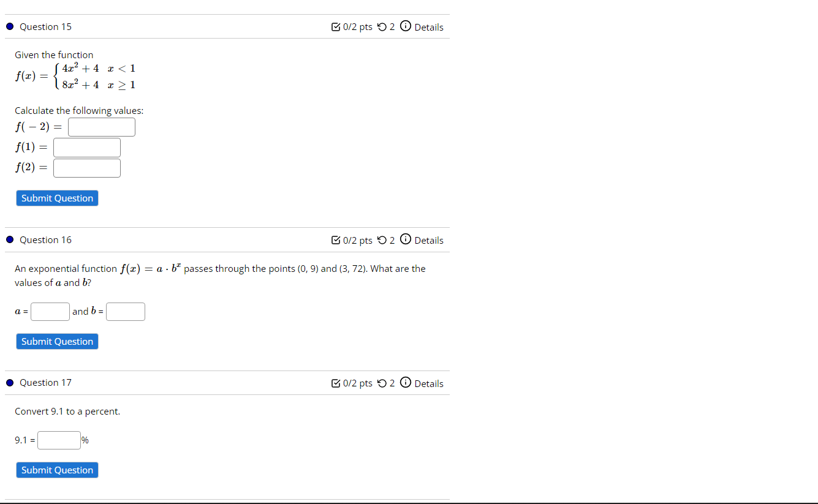The height and width of the screenshot is (504, 818).
Task: Click the points checkmark icon for Question 17
Action: point(336,383)
